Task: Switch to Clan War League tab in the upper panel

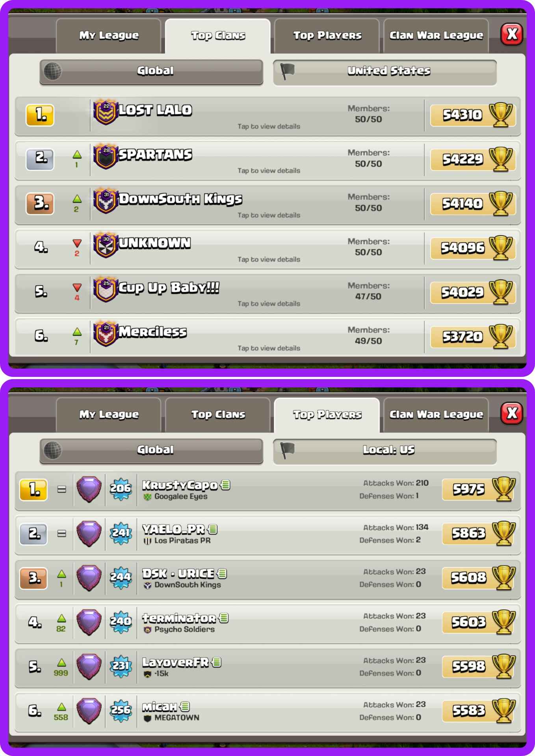Action: coord(436,36)
